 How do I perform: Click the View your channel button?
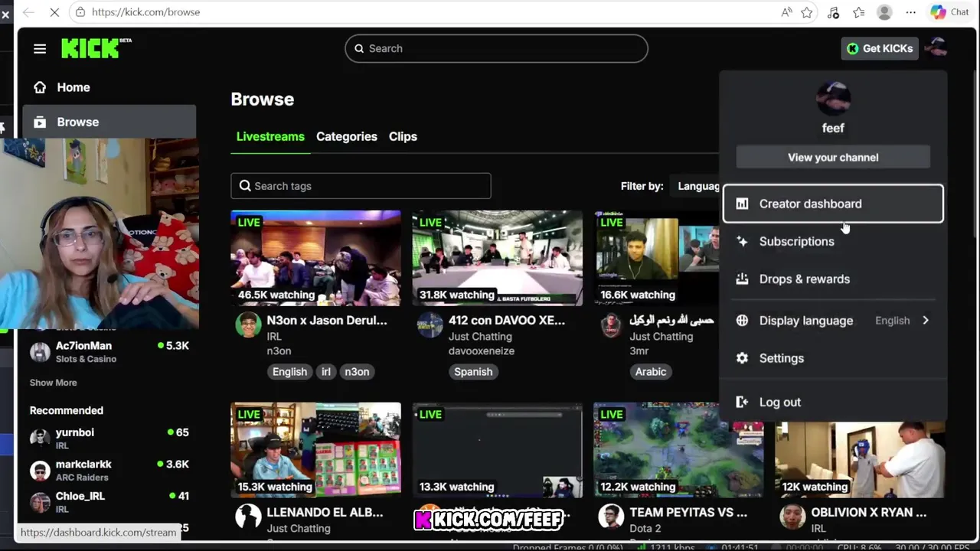[x=833, y=157]
